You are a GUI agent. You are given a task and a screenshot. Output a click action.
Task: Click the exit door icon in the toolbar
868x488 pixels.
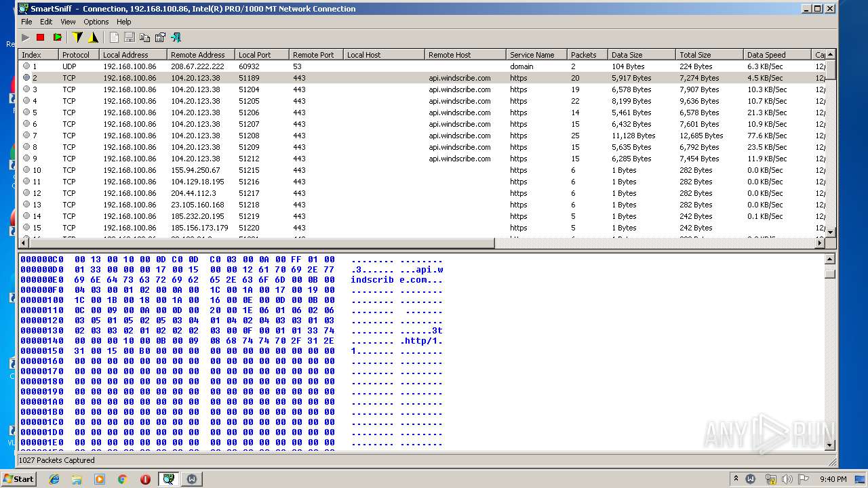(176, 37)
